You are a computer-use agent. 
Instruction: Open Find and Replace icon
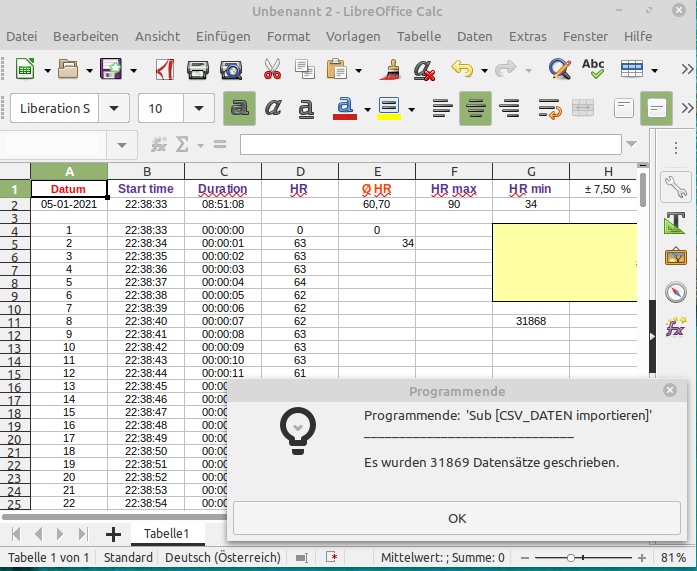[x=560, y=69]
